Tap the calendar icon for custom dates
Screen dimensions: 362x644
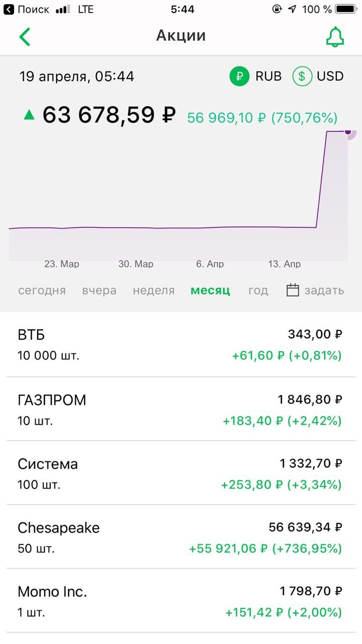pyautogui.click(x=293, y=290)
